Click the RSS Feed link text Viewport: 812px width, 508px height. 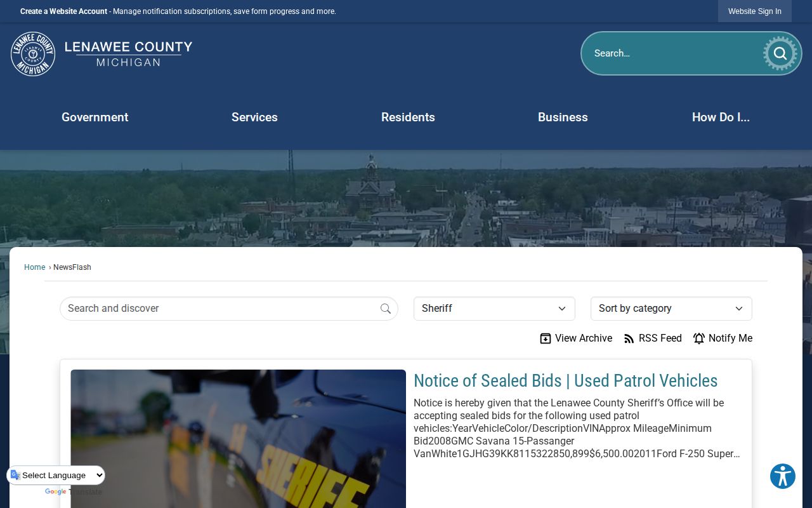(660, 338)
